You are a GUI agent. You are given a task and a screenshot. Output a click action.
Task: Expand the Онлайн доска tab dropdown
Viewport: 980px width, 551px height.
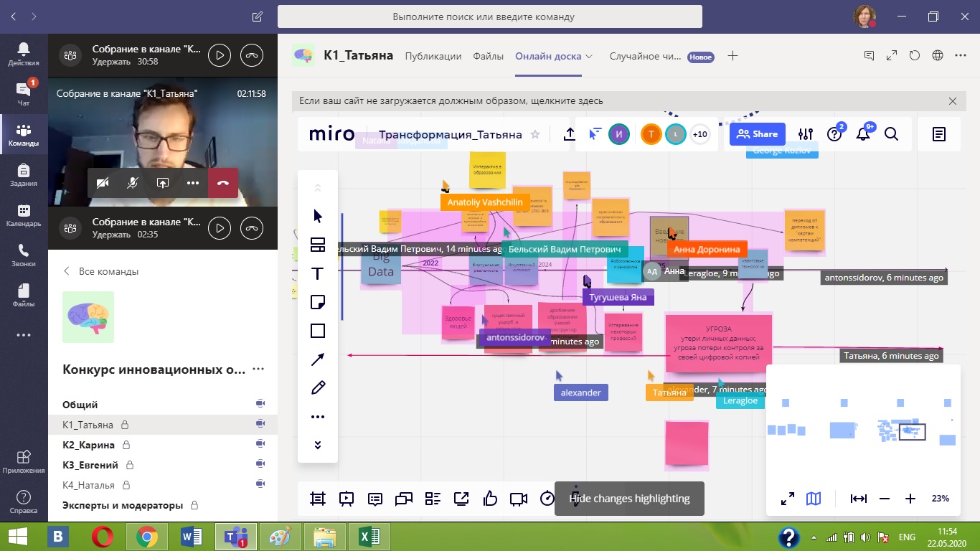(x=589, y=56)
